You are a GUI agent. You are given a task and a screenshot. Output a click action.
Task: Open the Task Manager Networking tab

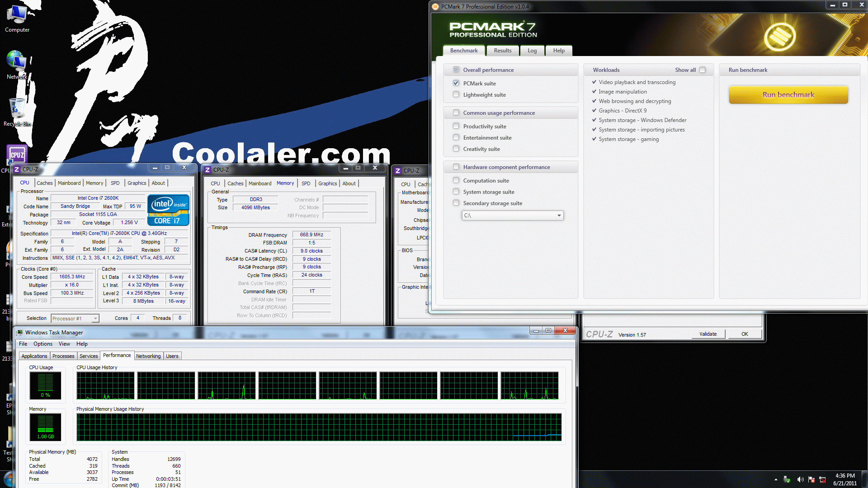pos(148,356)
